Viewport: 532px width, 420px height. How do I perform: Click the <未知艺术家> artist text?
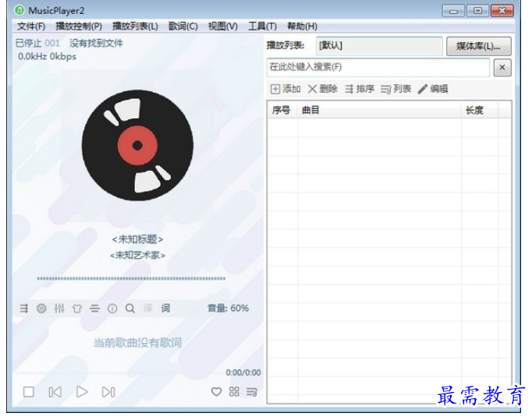(x=137, y=255)
